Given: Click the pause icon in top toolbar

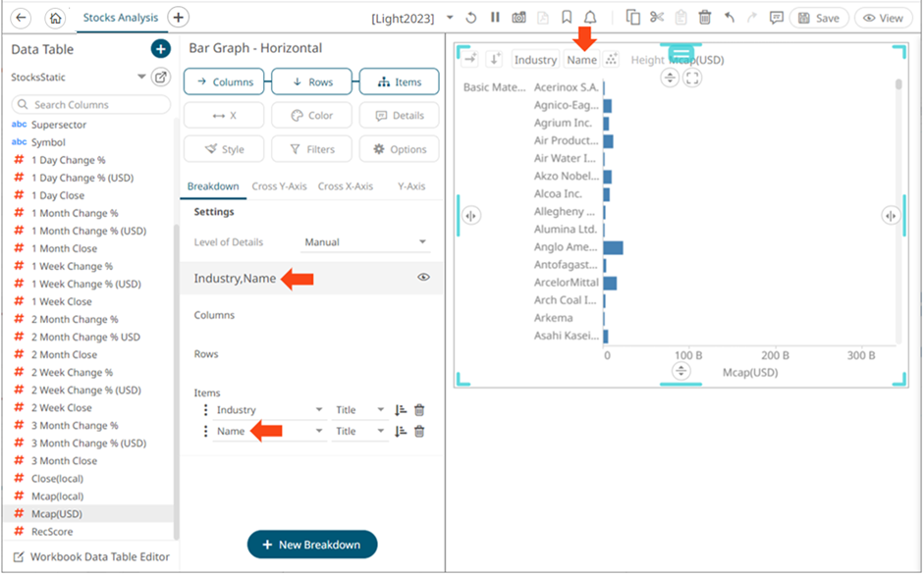Looking at the screenshot, I should coord(495,18).
